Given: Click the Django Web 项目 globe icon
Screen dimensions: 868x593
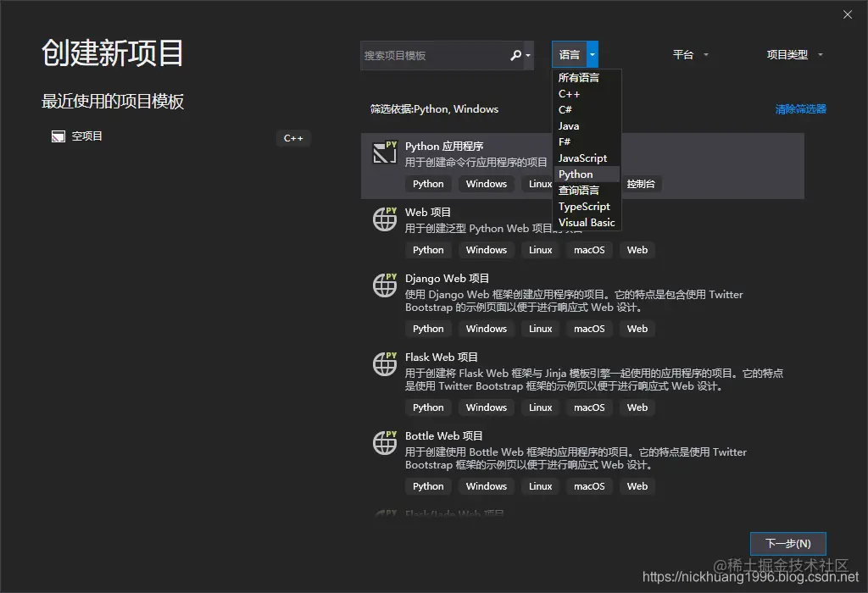Looking at the screenshot, I should tap(385, 285).
